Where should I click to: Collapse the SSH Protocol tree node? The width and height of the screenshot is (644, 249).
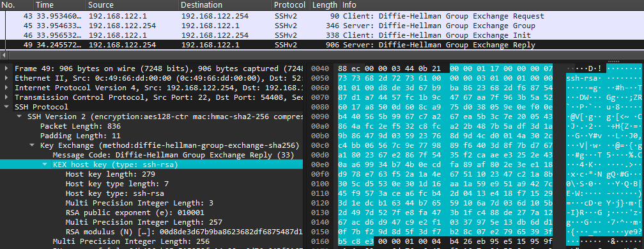pos(6,107)
